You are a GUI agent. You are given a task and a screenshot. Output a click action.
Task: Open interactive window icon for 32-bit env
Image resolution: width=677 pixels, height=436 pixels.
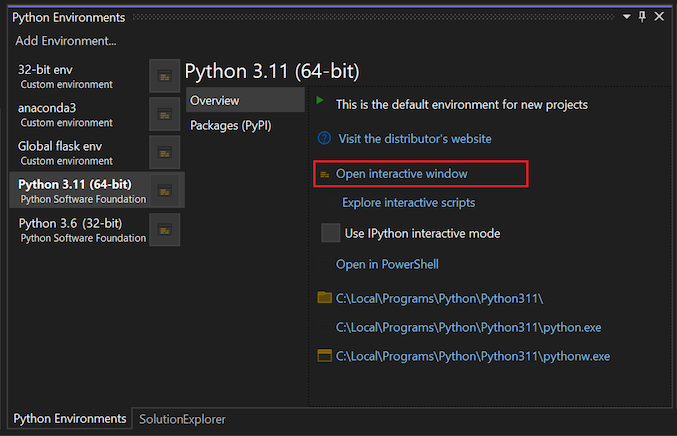[165, 76]
